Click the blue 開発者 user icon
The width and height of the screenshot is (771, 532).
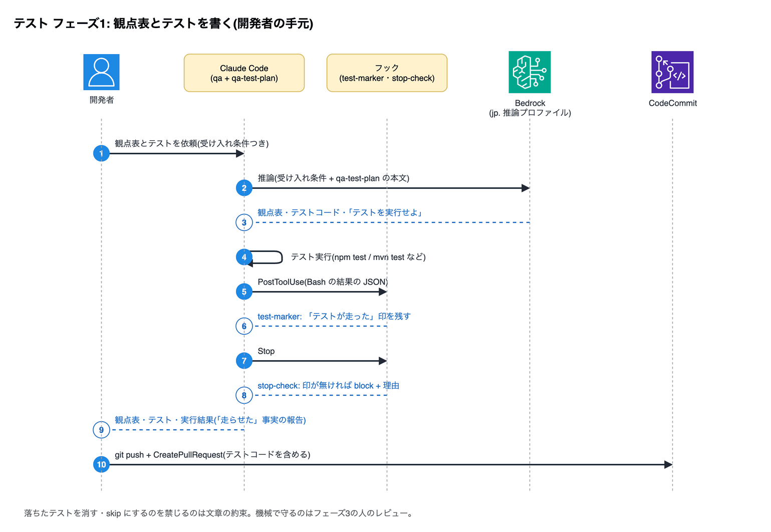(101, 72)
